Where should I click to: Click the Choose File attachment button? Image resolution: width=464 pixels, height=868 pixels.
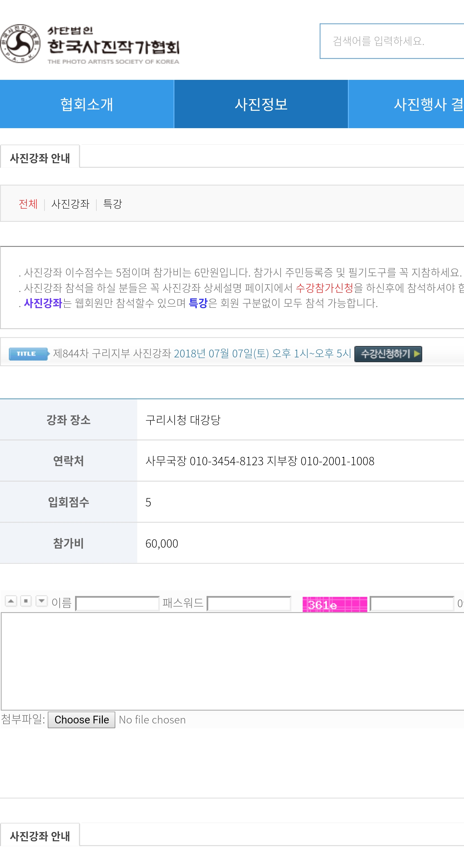(81, 720)
